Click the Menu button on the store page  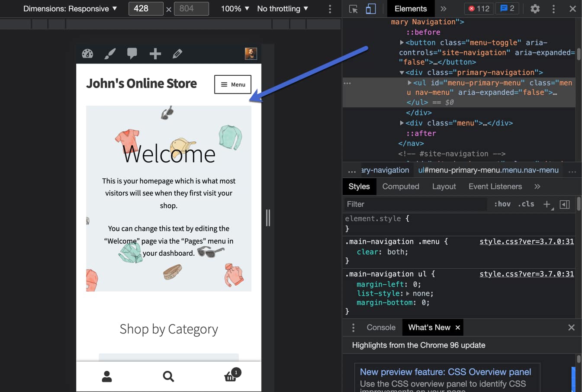[x=232, y=85]
